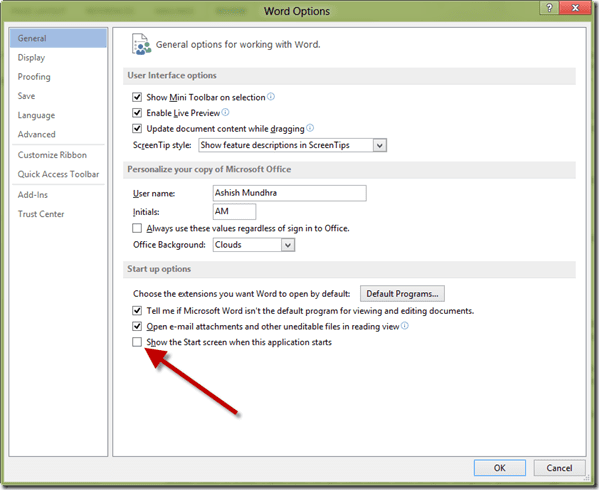Select the General category
Screen dimensions: 599x490
58,38
